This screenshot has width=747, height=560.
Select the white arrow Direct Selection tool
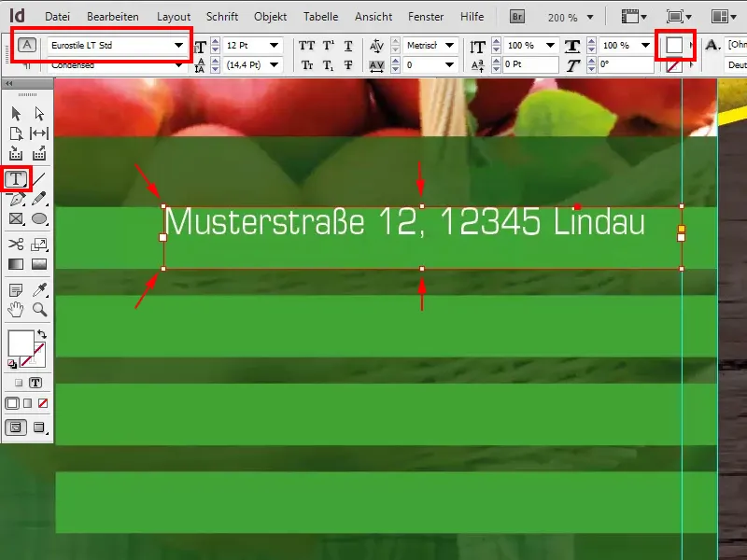tap(39, 114)
